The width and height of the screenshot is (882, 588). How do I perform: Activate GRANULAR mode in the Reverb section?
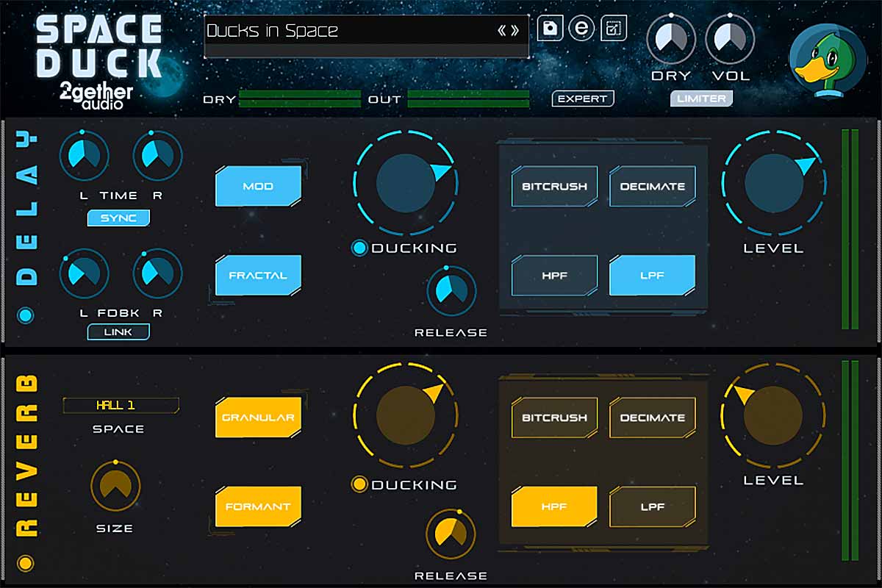[x=257, y=416]
